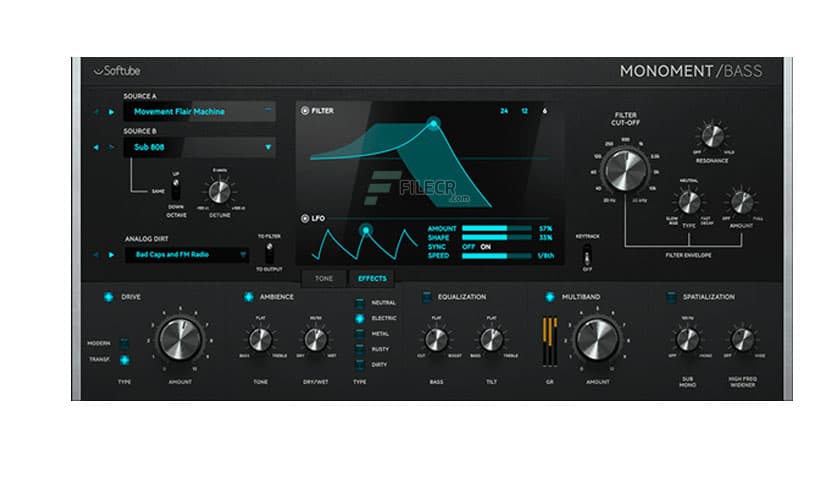Toggle the Drive section power button
Viewport: 836px width, 484px height.
109,297
